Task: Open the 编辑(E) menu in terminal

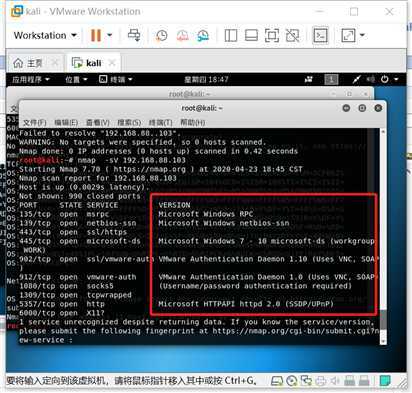Action: coord(66,123)
